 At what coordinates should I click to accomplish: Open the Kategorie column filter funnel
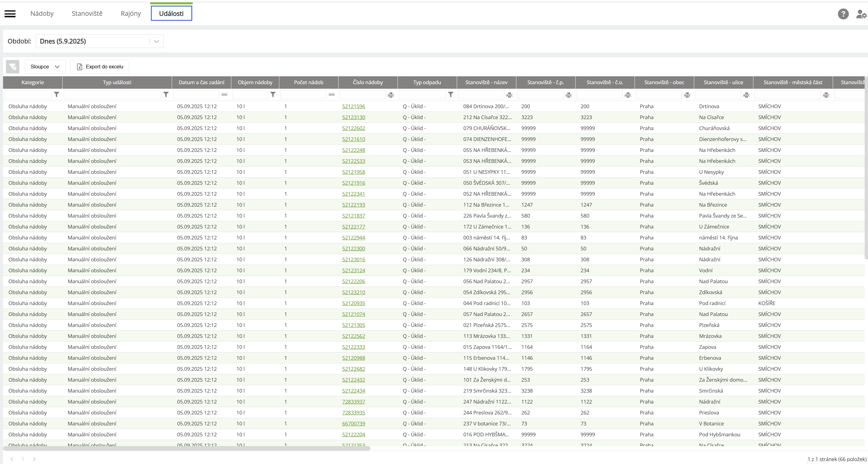point(57,95)
